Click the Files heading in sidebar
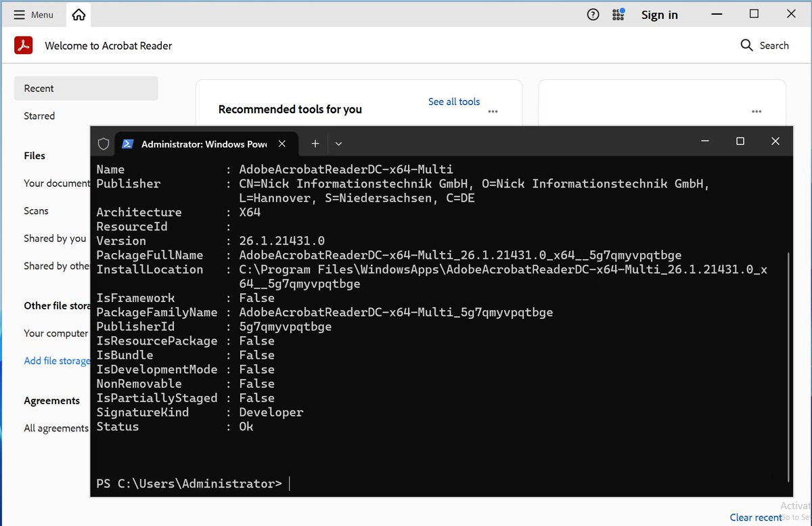Image resolution: width=812 pixels, height=526 pixels. point(35,155)
